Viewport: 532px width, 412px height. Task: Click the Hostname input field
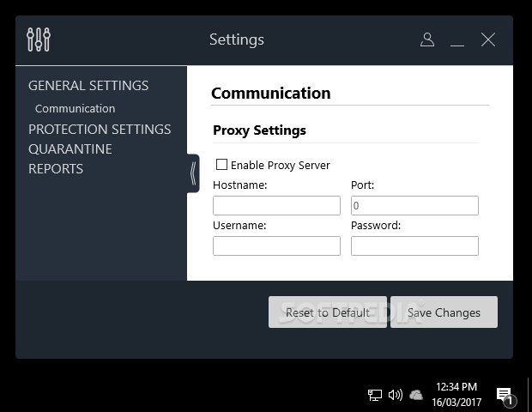(x=276, y=205)
